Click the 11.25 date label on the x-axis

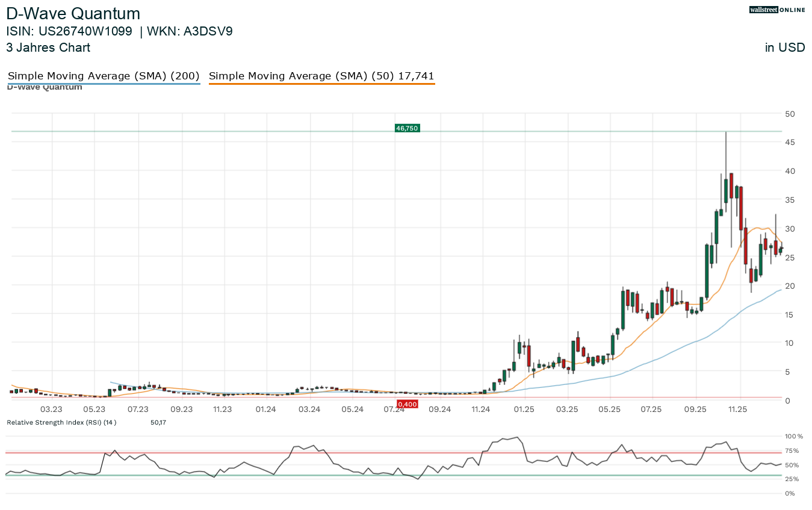coord(737,409)
